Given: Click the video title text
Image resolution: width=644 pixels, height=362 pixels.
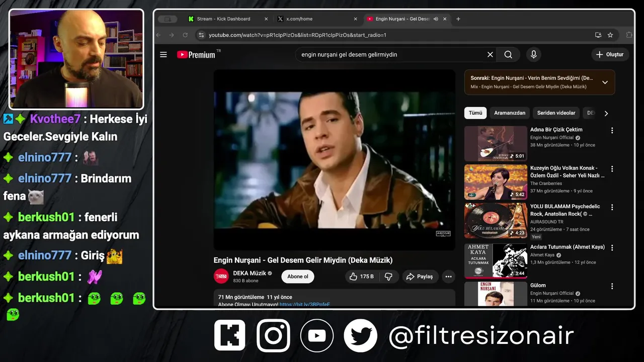Looking at the screenshot, I should 303,260.
